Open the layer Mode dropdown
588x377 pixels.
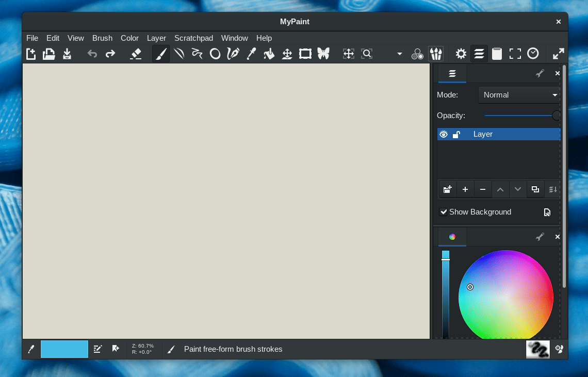519,95
